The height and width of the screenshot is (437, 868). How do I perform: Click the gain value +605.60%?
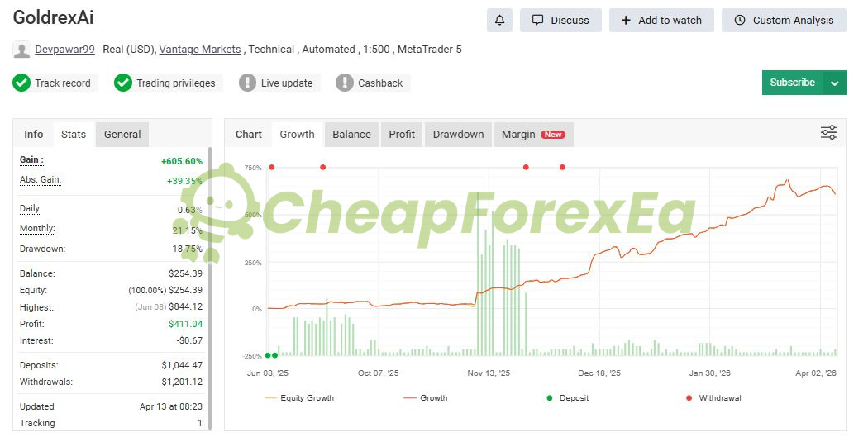tap(182, 162)
